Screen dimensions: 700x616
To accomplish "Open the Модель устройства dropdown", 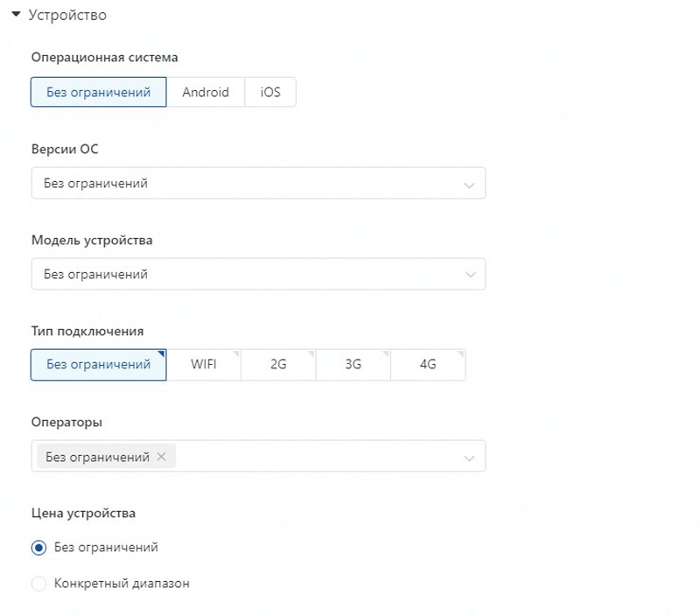I will [x=245, y=275].
